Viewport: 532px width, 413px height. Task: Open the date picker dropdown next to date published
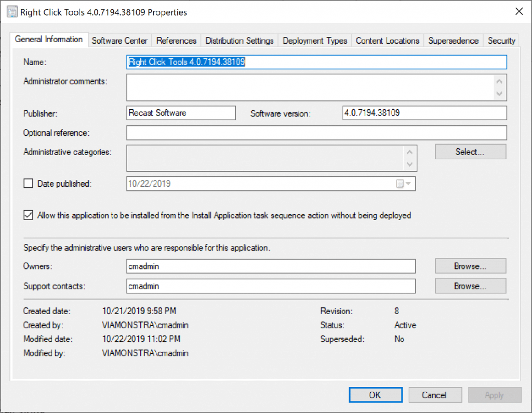pos(410,183)
